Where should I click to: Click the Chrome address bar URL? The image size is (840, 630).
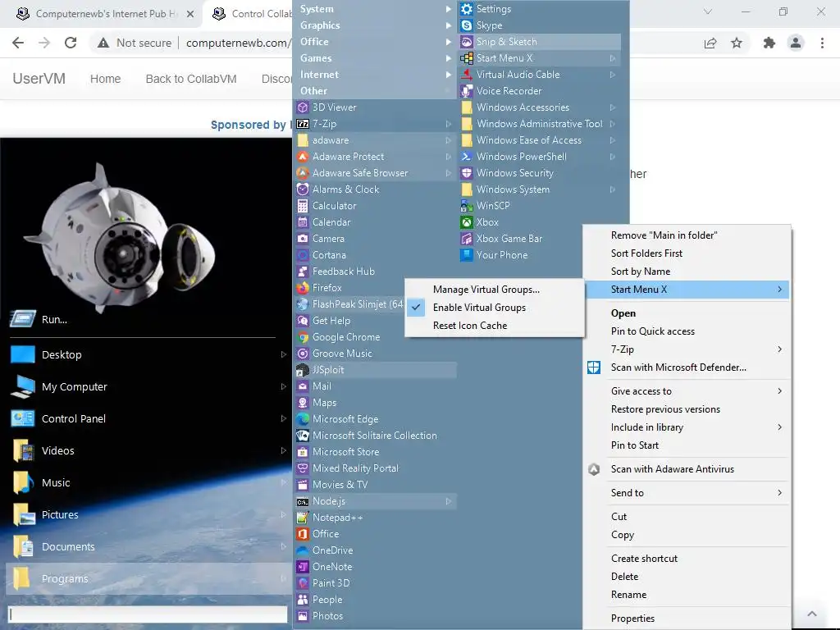point(239,43)
